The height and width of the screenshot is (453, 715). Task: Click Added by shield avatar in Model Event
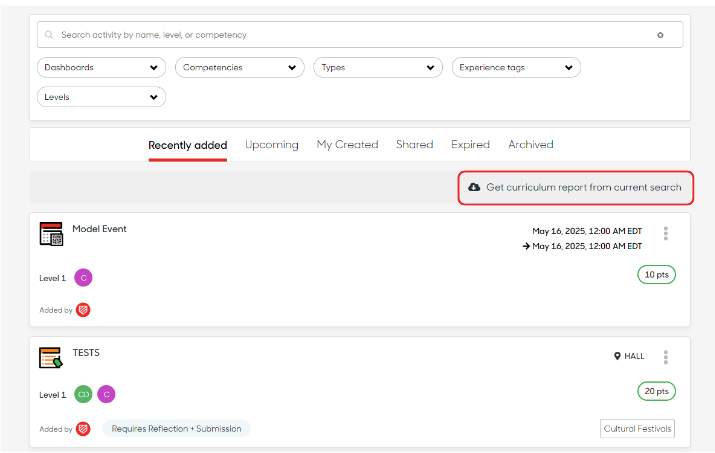point(83,310)
